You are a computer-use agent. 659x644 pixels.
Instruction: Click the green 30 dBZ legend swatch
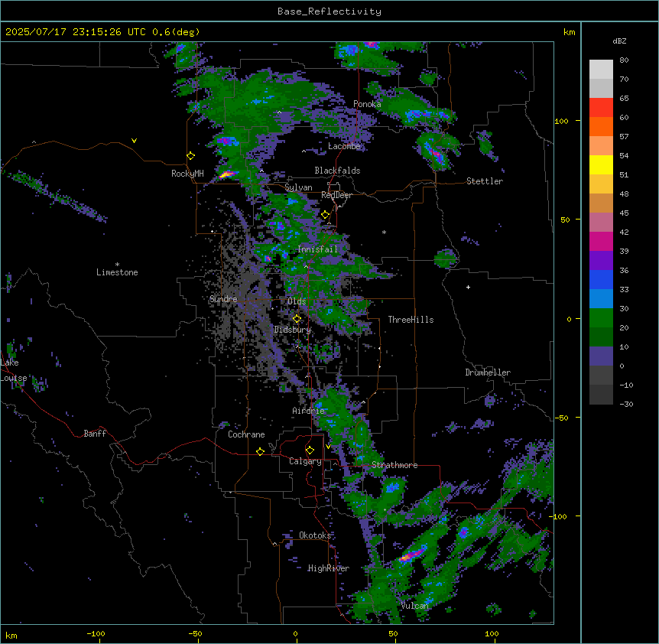tap(601, 318)
